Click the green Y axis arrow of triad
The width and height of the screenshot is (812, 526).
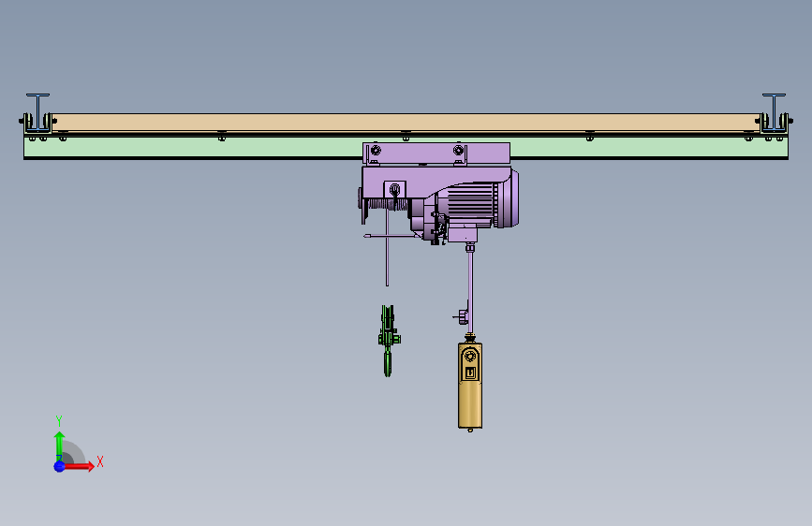[60, 445]
